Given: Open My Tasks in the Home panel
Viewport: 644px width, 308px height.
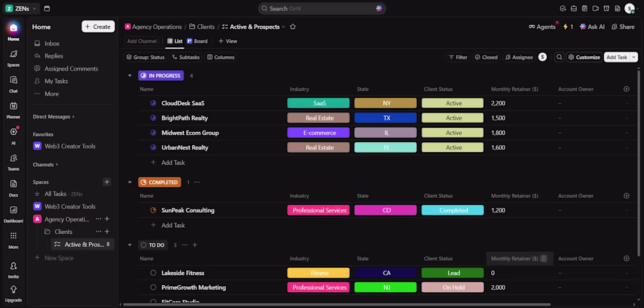Looking at the screenshot, I should [56, 81].
